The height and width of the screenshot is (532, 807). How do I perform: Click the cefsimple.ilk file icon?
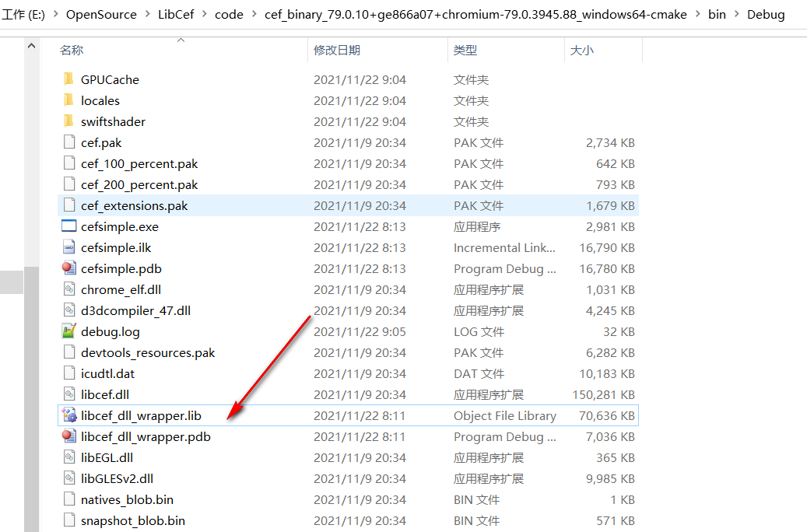69,247
